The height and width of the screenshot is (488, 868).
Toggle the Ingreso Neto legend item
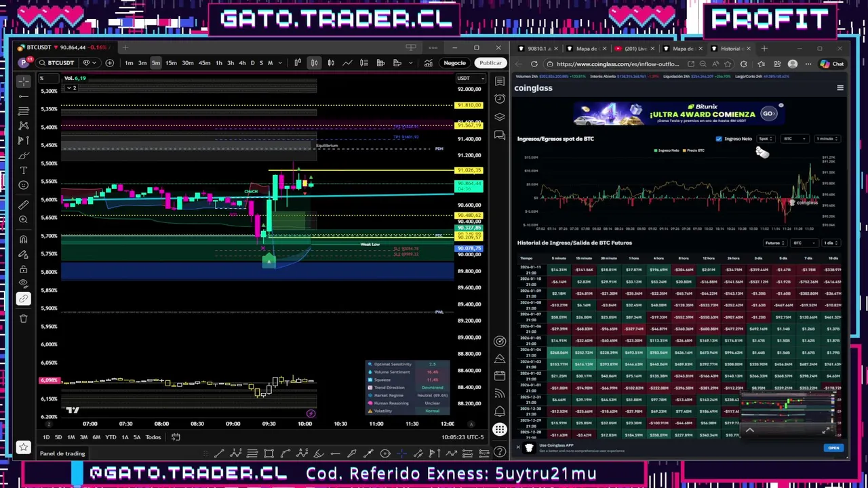pyautogui.click(x=666, y=150)
